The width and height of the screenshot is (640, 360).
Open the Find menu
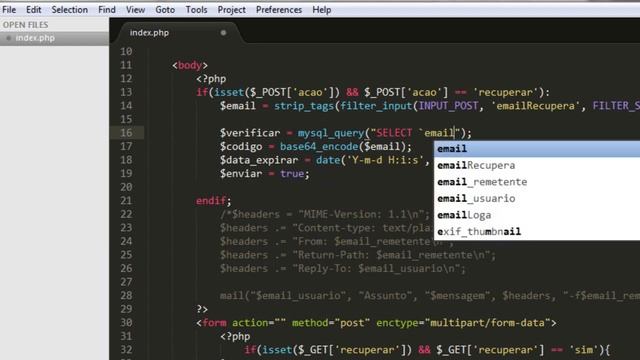point(107,9)
